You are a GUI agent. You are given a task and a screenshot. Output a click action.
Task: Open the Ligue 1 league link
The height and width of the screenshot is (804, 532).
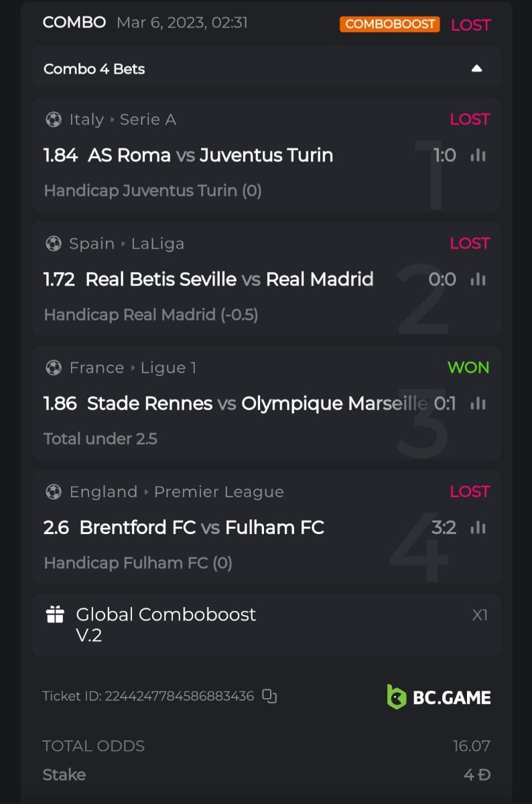pos(163,368)
